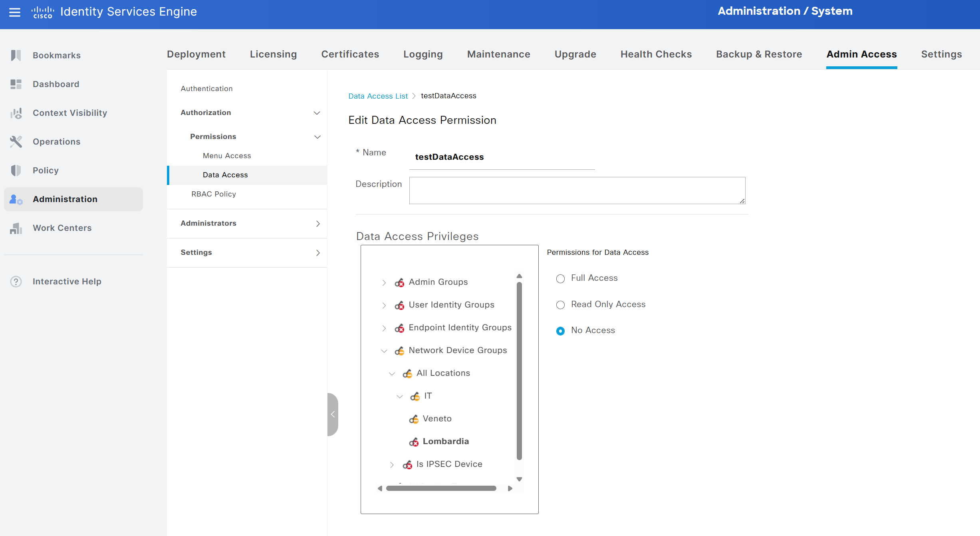Viewport: 980px width, 536px height.
Task: Click the Bookmarks sidebar icon
Action: pos(16,55)
